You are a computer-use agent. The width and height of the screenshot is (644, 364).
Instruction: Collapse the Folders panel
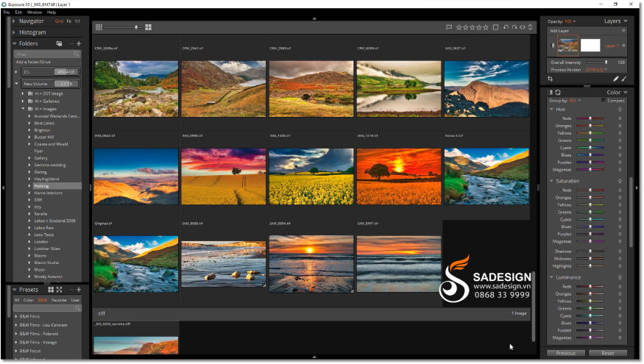(15, 43)
